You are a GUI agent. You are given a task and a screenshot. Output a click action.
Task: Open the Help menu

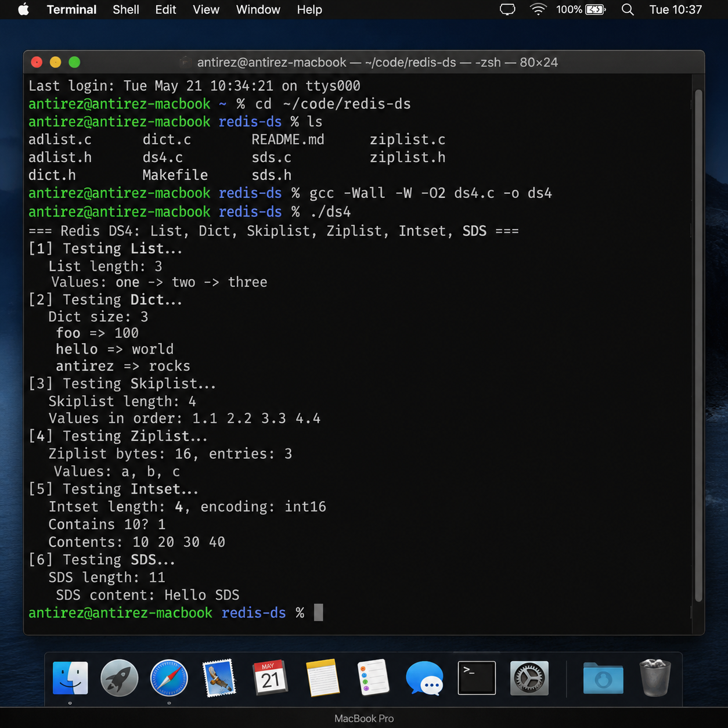(x=309, y=10)
